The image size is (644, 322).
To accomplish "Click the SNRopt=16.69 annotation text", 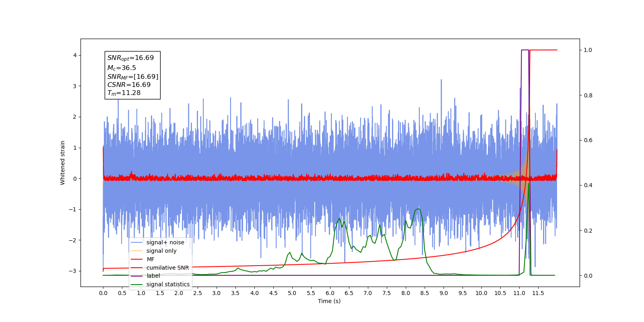I will tap(130, 58).
